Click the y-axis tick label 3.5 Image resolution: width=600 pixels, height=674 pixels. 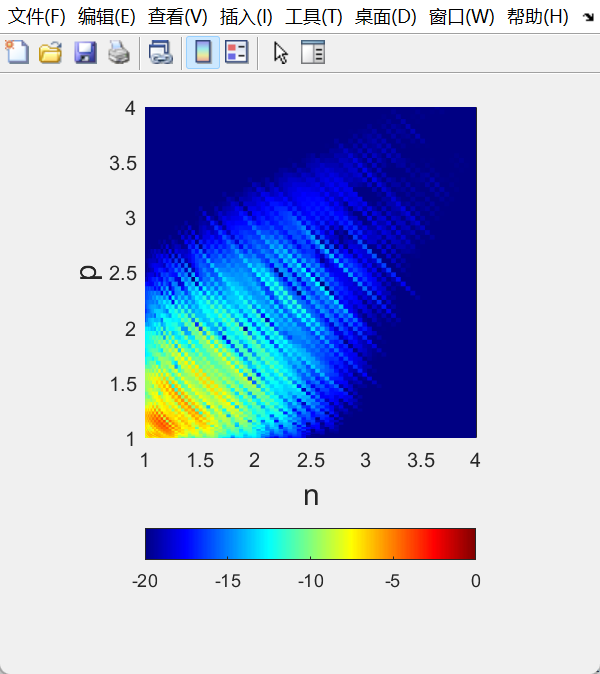pyautogui.click(x=123, y=163)
